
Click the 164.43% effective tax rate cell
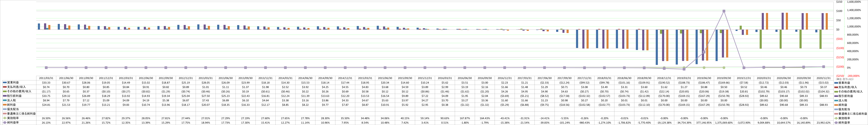[485, 118]
